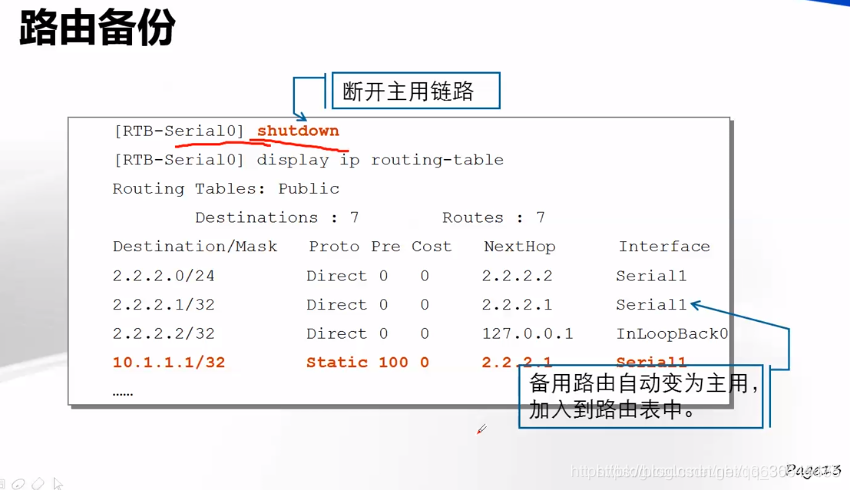This screenshot has height=490, width=850.
Task: Select the oval pen tool beside the eraser
Action: [x=18, y=484]
